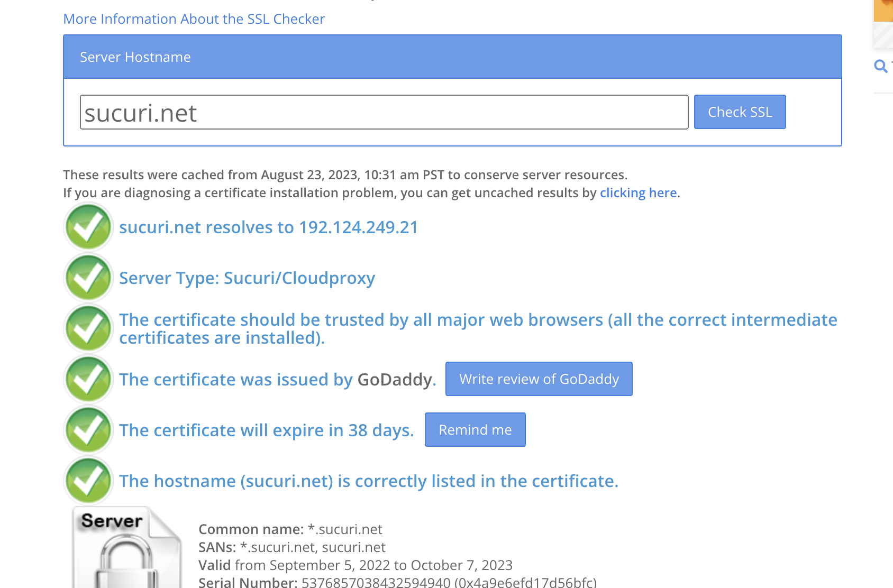Click the magnifier search icon at right edge
893x588 pixels.
tap(881, 67)
